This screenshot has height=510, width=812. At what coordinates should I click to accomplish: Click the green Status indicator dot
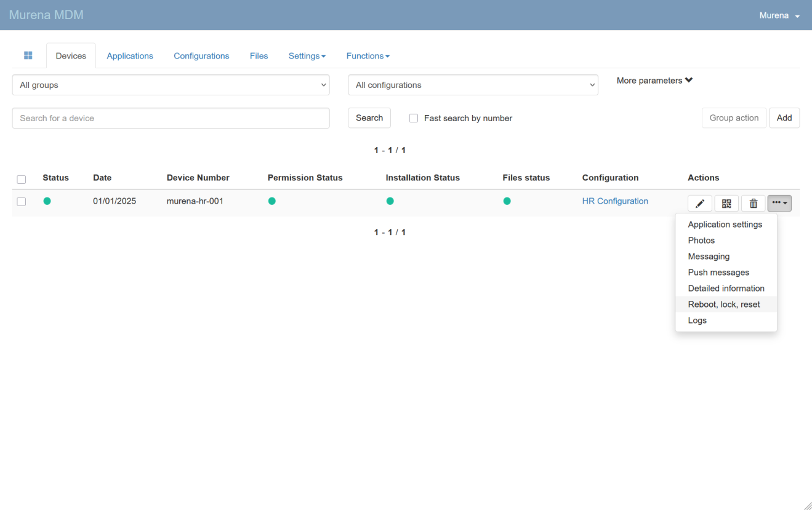pyautogui.click(x=47, y=201)
